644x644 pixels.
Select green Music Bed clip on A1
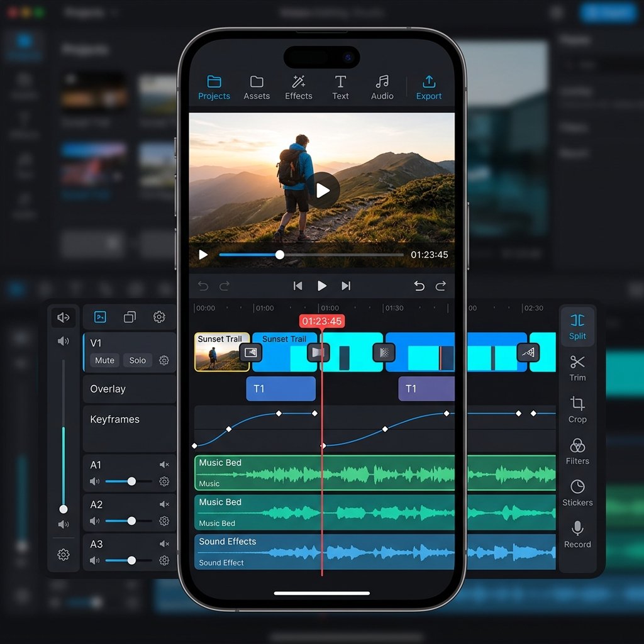(375, 473)
